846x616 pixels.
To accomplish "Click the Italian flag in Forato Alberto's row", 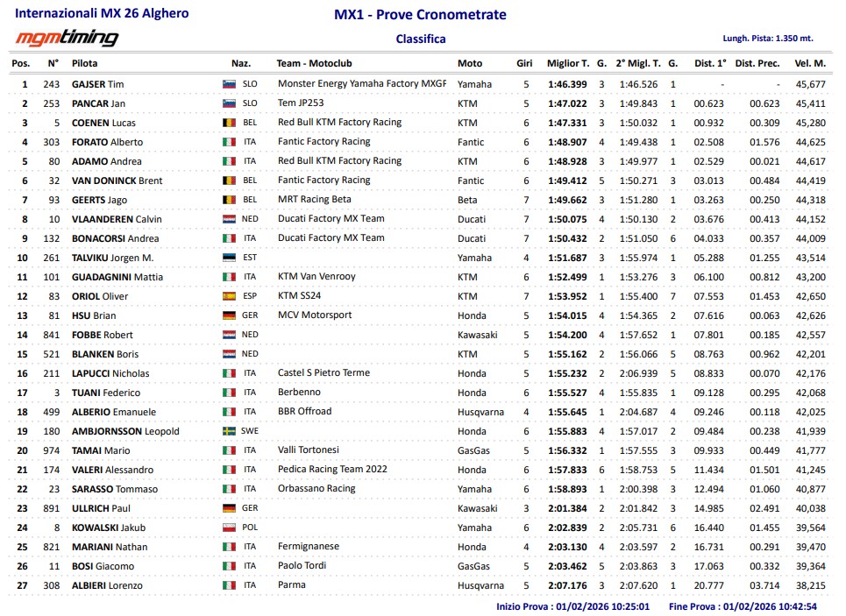I will click(229, 142).
